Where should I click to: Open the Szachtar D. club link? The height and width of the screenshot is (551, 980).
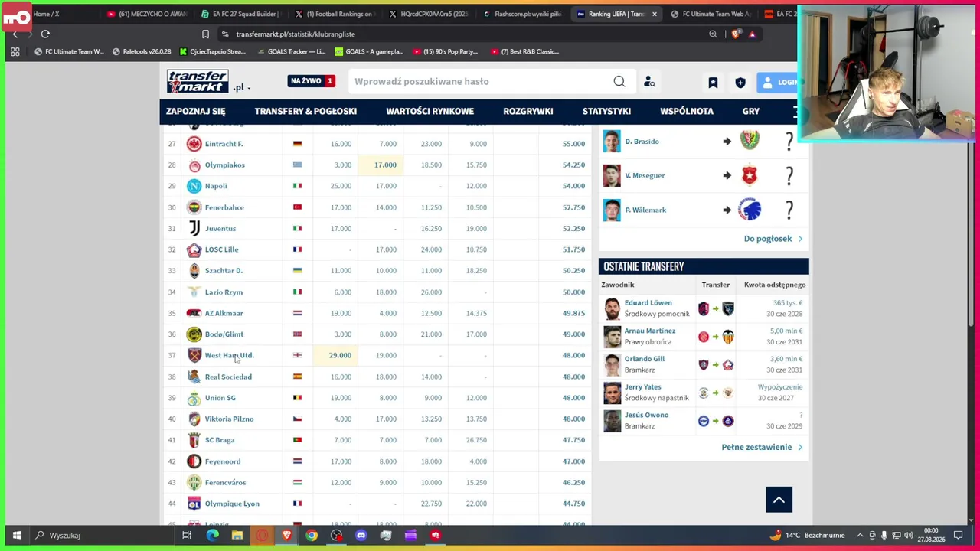tap(224, 271)
